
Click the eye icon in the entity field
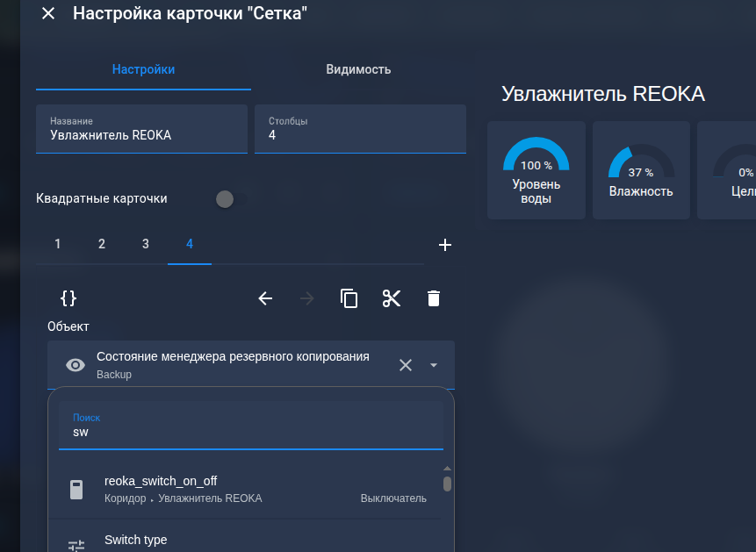tap(76, 365)
